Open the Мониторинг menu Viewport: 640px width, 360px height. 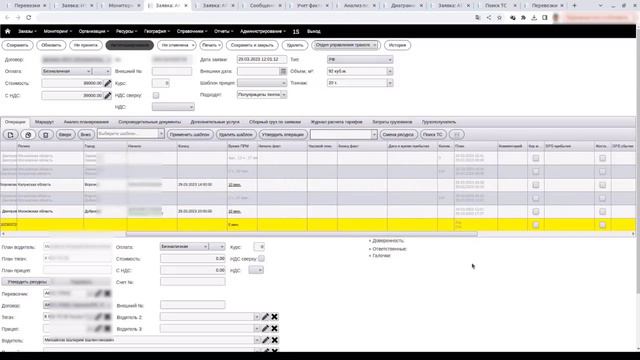[58, 31]
